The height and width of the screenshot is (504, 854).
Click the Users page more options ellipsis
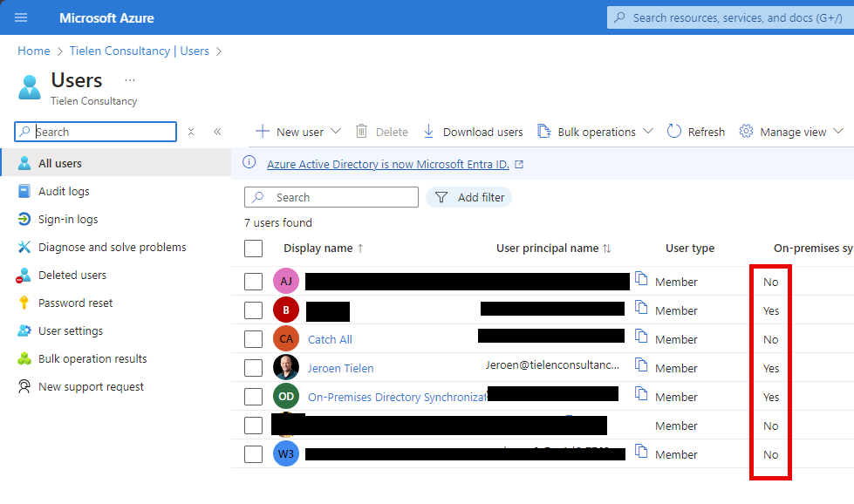point(130,80)
